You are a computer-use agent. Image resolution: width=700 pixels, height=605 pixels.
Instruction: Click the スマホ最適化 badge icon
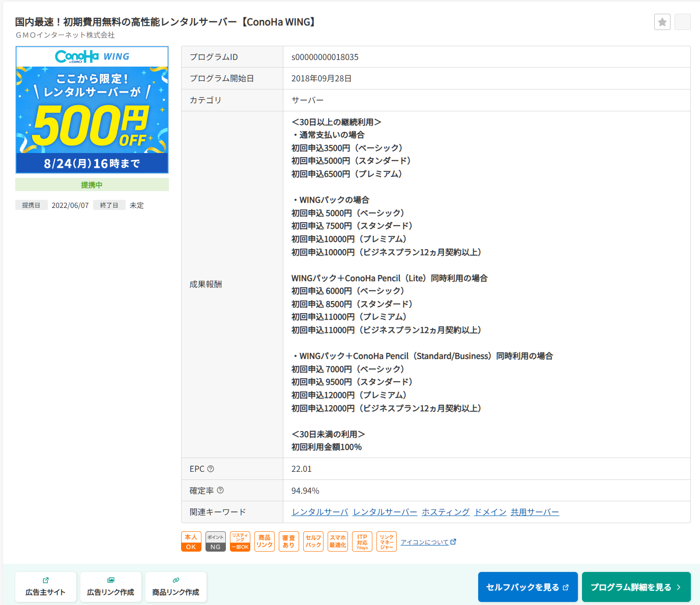tap(337, 541)
